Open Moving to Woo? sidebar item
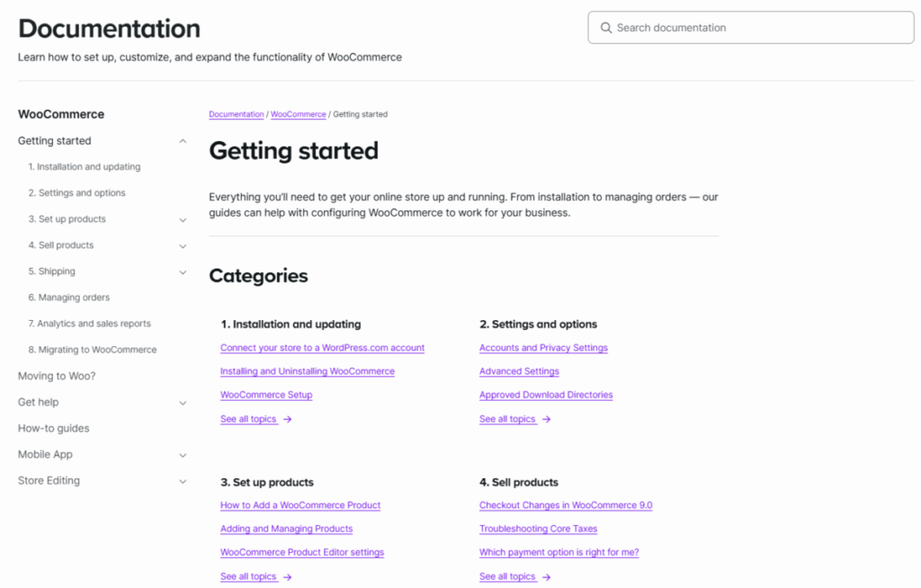921x588 pixels. point(57,377)
